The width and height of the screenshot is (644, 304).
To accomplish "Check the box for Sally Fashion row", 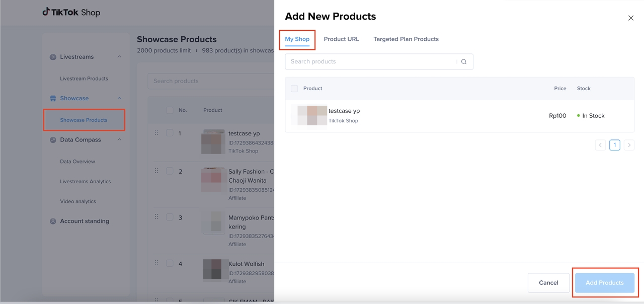I will (170, 171).
